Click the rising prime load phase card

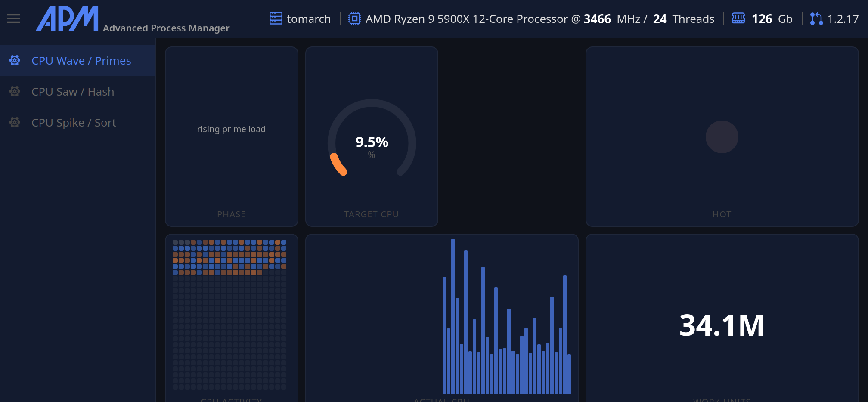(231, 129)
